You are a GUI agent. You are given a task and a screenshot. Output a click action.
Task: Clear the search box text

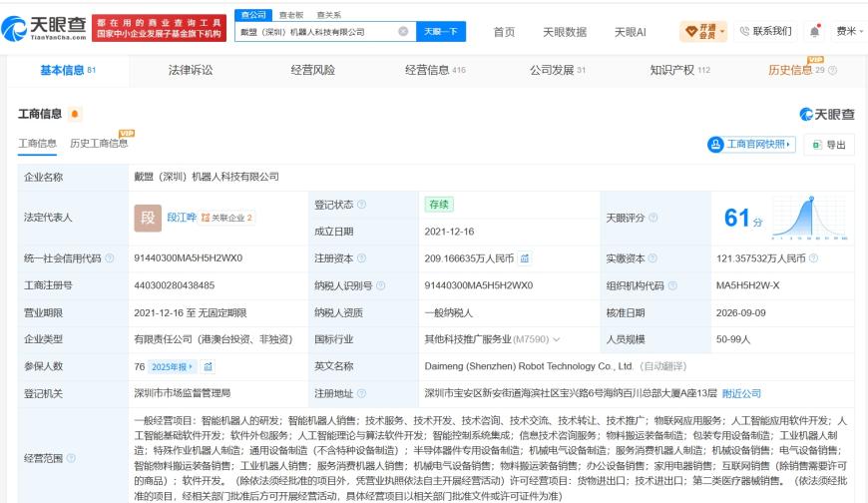(403, 32)
